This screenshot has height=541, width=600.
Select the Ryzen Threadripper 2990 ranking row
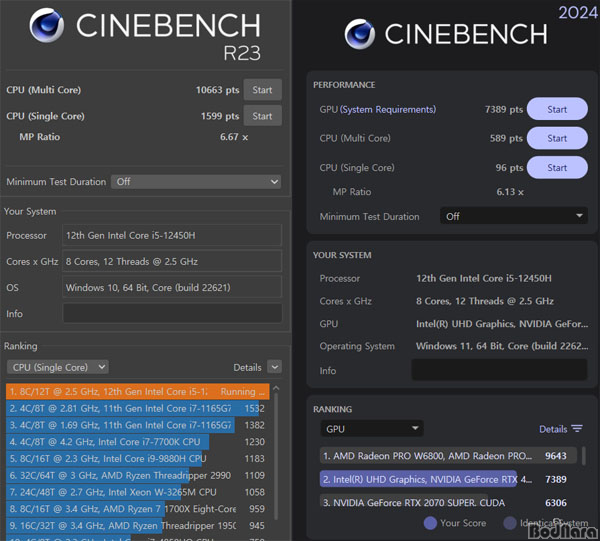pos(138,475)
